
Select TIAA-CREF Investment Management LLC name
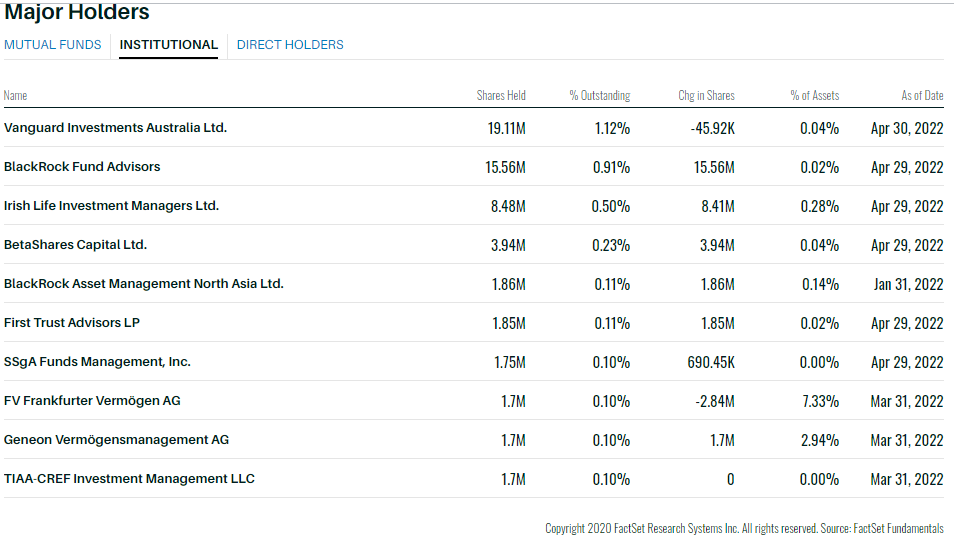(x=129, y=478)
